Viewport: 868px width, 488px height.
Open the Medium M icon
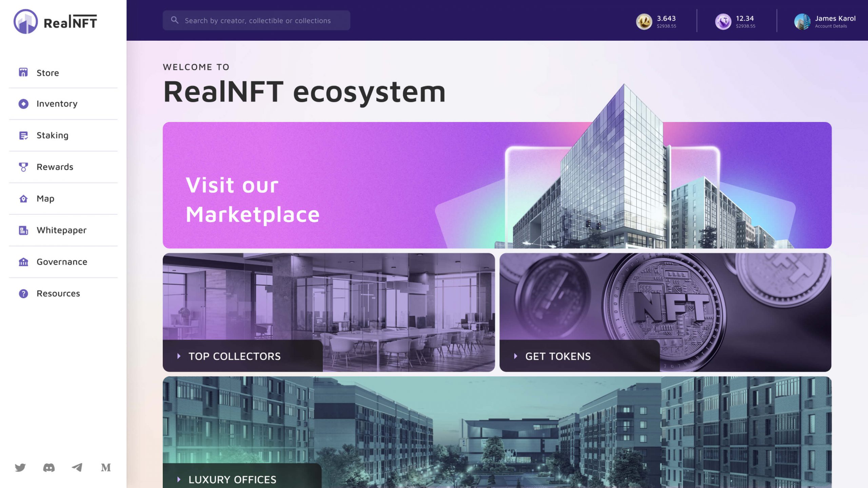[x=106, y=468]
